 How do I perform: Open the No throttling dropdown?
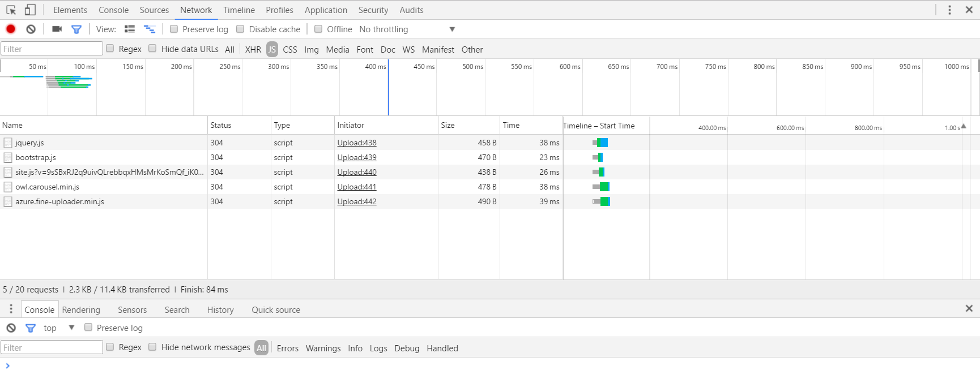click(407, 29)
